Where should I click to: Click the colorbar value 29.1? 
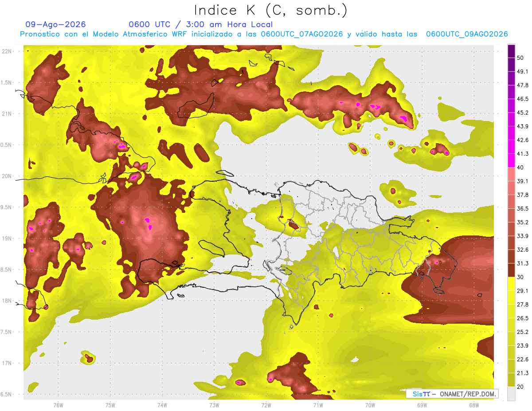point(523,291)
